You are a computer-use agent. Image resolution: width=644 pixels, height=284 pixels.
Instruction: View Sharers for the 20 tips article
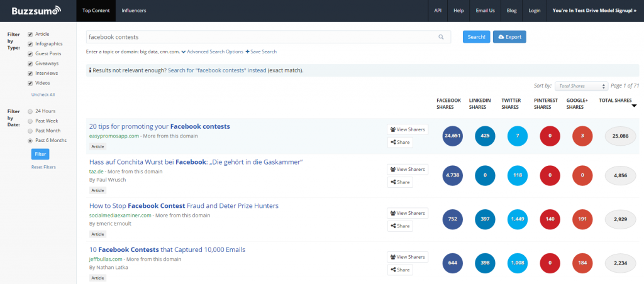click(408, 129)
